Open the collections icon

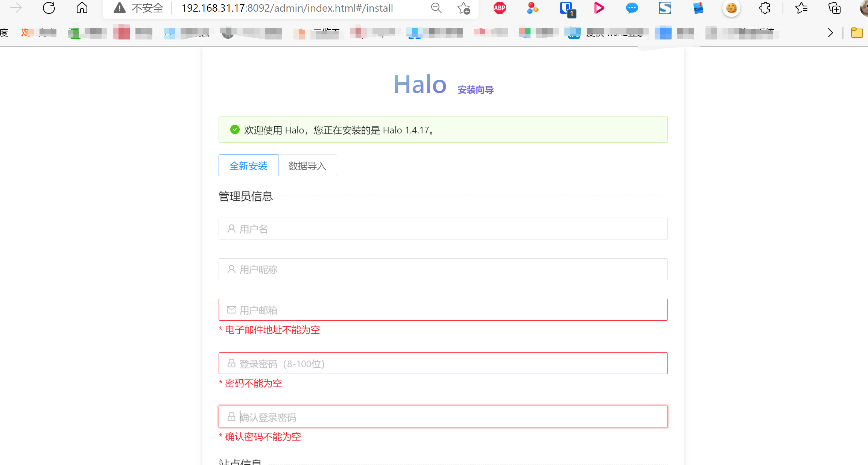pos(834,8)
